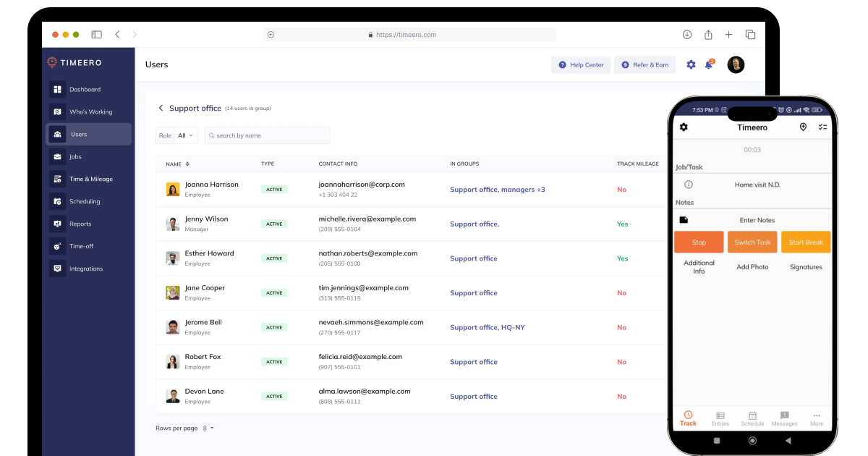The width and height of the screenshot is (868, 456).
Task: Open Jerome Bell's user entry
Action: [411, 327]
